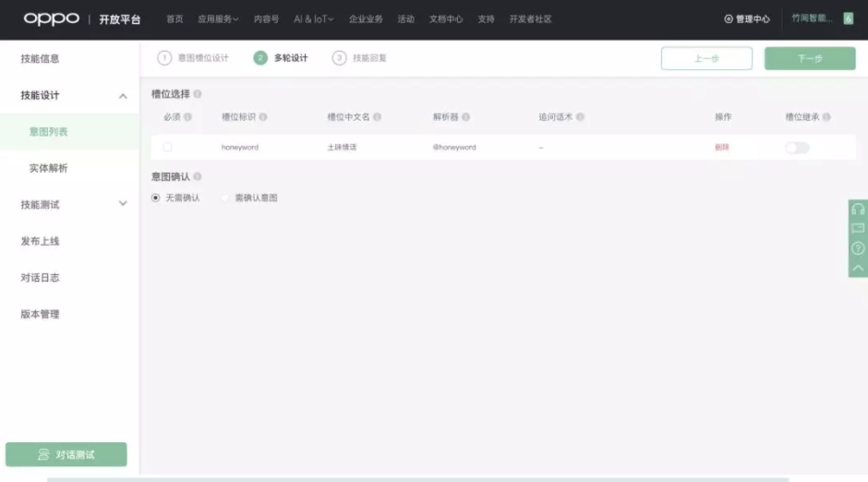Select the 需确认意图 radio option

pos(225,198)
